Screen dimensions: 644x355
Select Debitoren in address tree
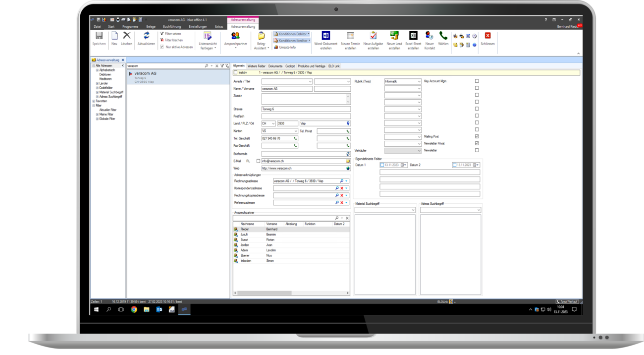tap(105, 74)
